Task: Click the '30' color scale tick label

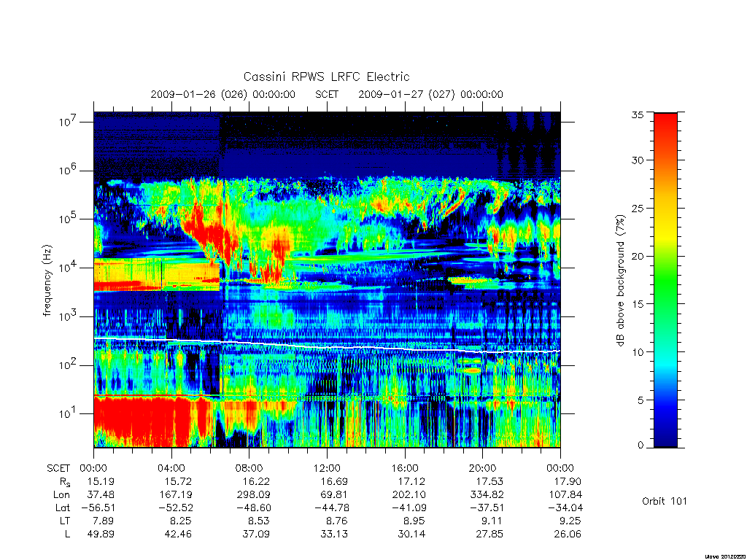Action: coord(638,160)
